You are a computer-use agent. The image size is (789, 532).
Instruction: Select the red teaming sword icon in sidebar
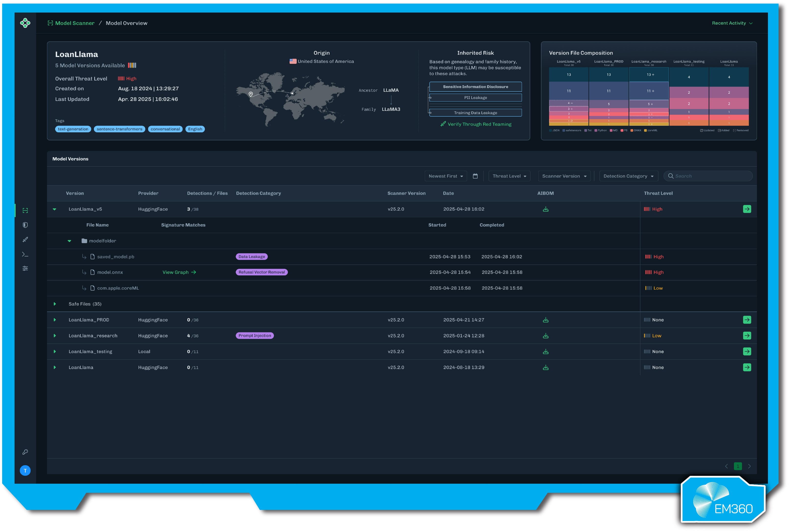click(25, 239)
